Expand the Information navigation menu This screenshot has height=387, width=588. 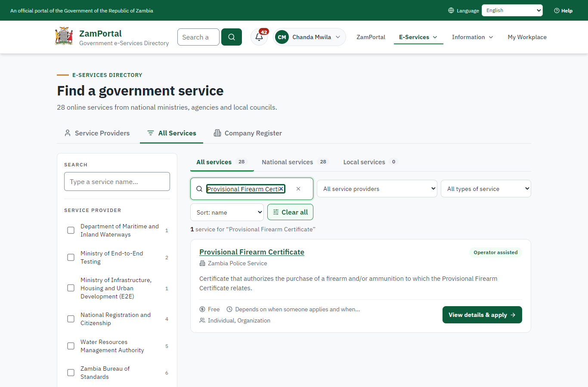click(472, 37)
